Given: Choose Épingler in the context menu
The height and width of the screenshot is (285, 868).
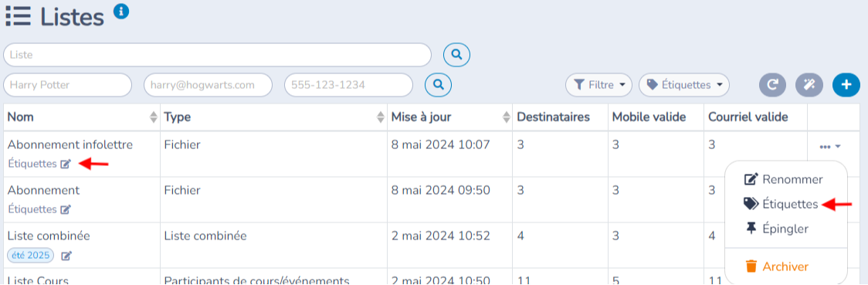Looking at the screenshot, I should (x=777, y=229).
